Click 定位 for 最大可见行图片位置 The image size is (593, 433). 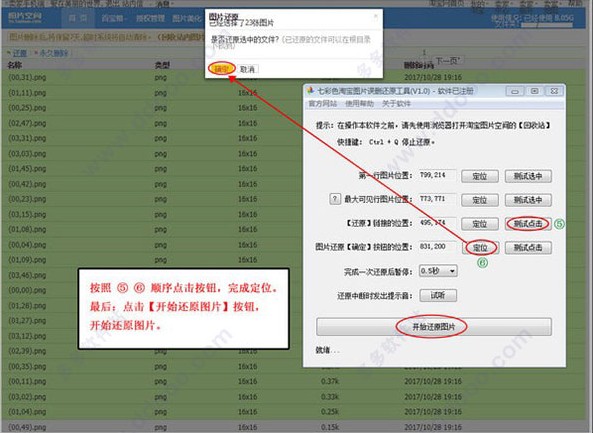(x=480, y=200)
